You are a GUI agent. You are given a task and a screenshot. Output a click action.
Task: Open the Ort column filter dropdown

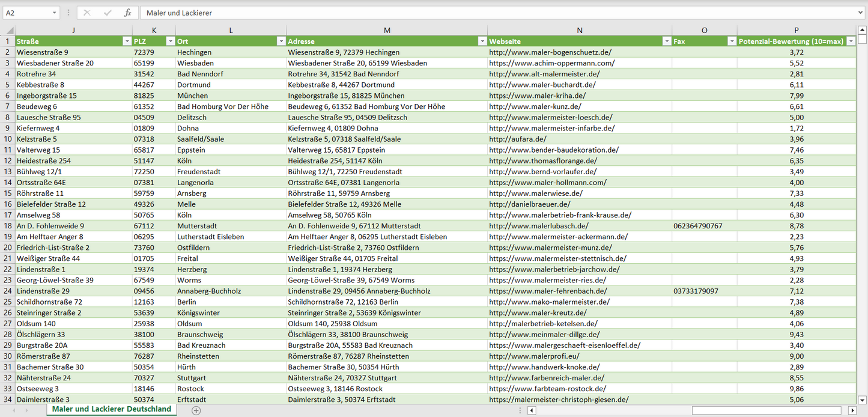tap(281, 41)
